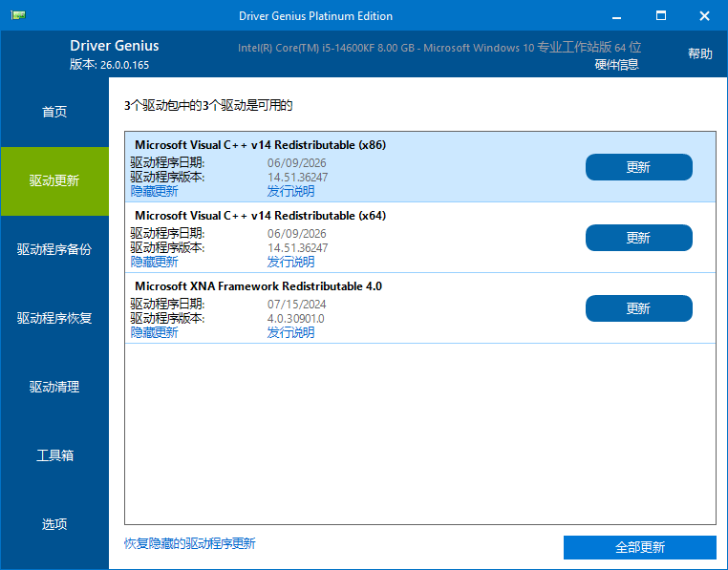
Task: Update Microsoft XNA Framework Redistributable 4.0
Action: point(638,308)
